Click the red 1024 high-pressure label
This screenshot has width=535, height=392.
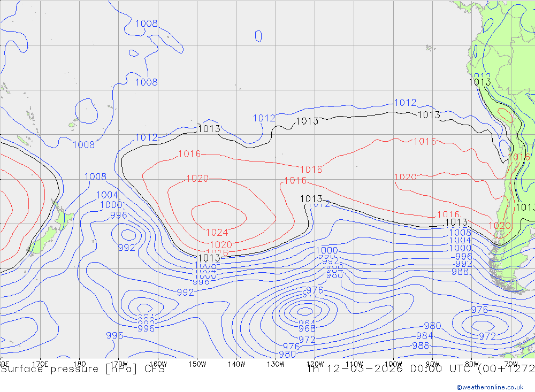[x=217, y=233]
